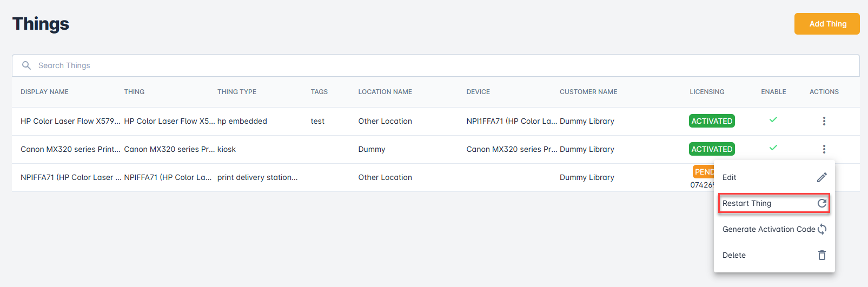Toggle enable checkmark for HP Color Laser row

tap(773, 119)
